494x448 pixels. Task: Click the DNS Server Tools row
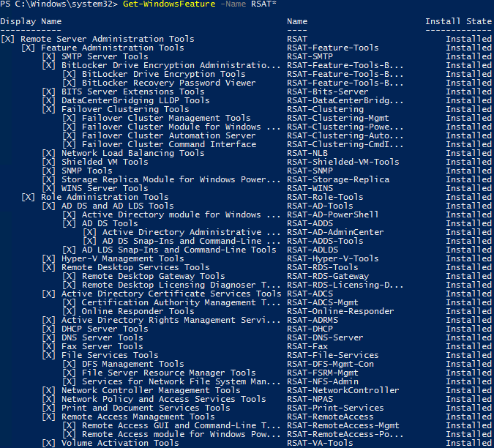click(246, 337)
